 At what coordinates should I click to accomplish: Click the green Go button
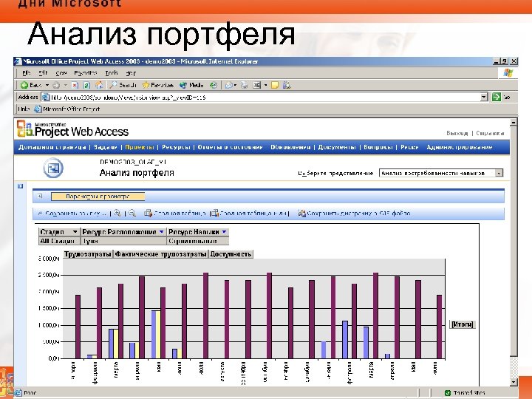click(497, 97)
